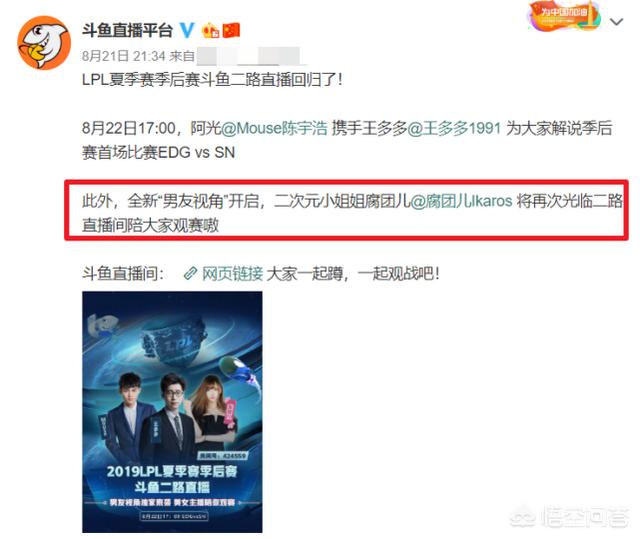Image resolution: width=640 pixels, height=539 pixels.
Task: Click the 8月21日 21:34 timestamp
Action: click(124, 56)
